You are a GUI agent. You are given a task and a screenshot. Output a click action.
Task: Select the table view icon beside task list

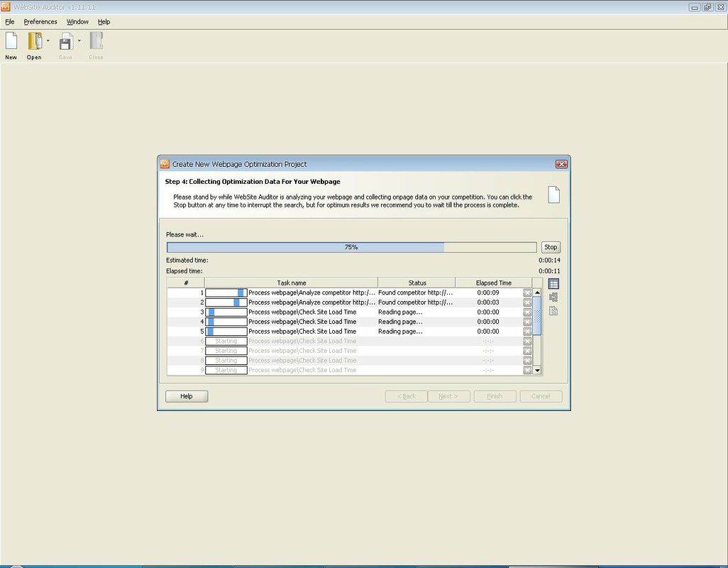point(553,284)
